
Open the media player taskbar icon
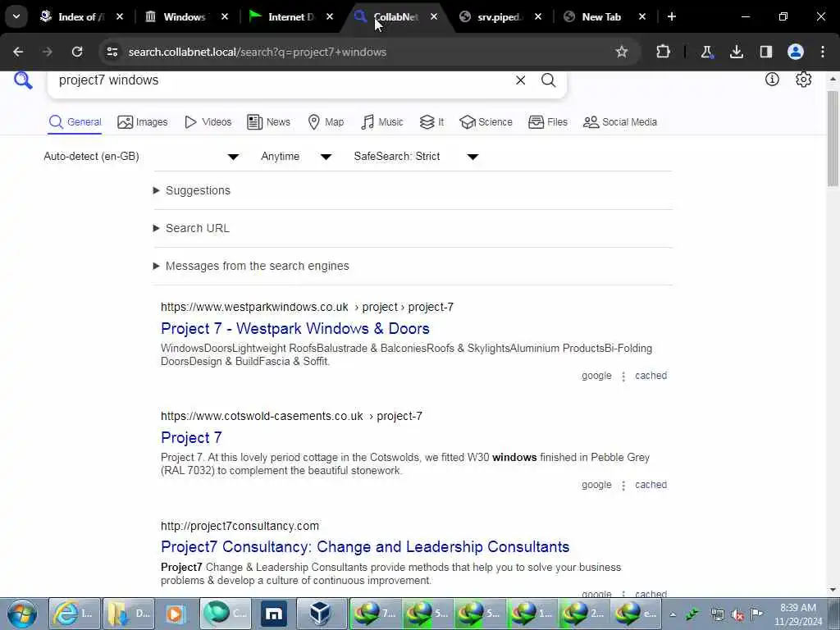click(175, 614)
